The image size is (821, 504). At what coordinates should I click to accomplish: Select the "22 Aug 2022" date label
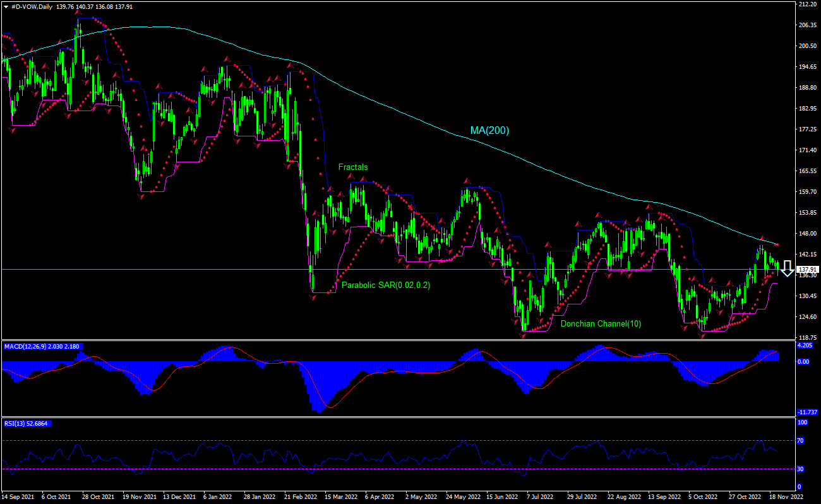click(625, 497)
